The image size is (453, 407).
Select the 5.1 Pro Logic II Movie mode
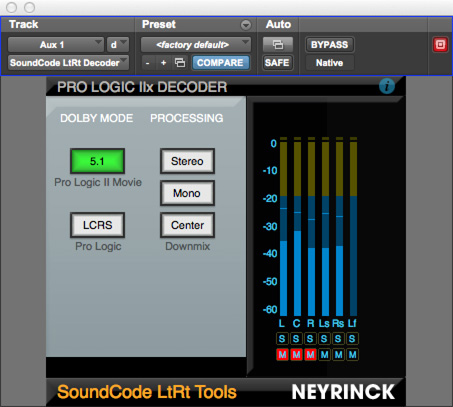point(97,161)
